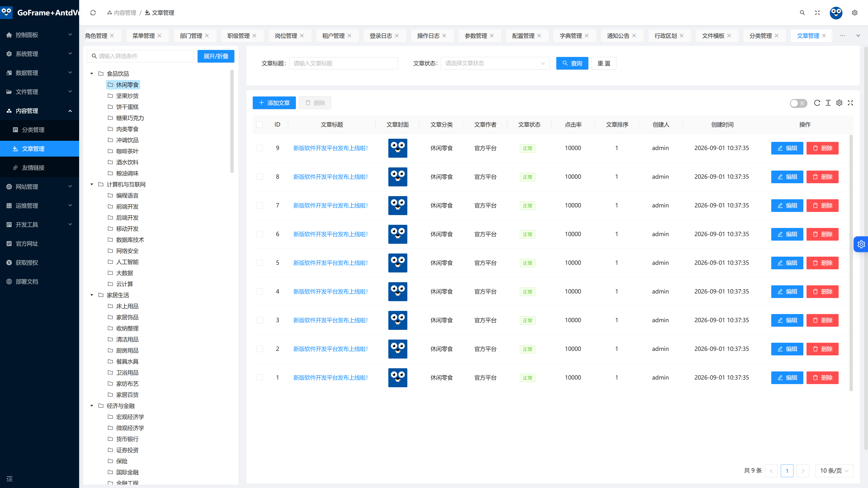
Task: Open the header search icon
Action: 802,13
